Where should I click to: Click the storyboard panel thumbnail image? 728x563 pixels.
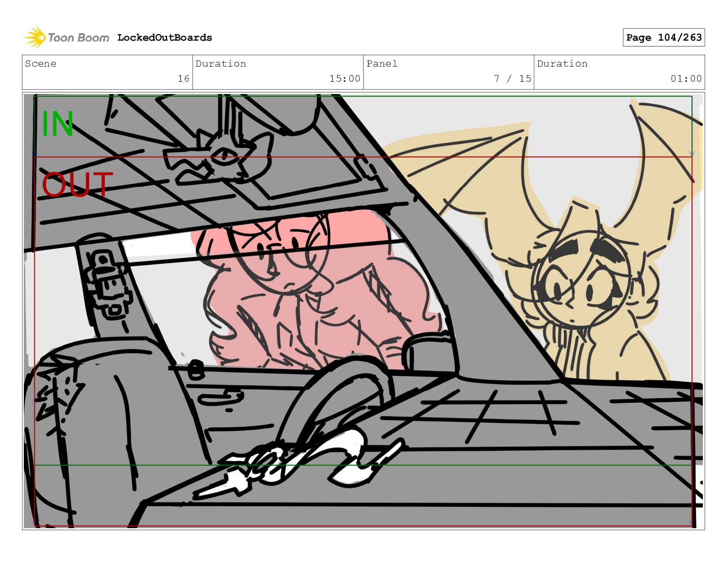pyautogui.click(x=363, y=311)
